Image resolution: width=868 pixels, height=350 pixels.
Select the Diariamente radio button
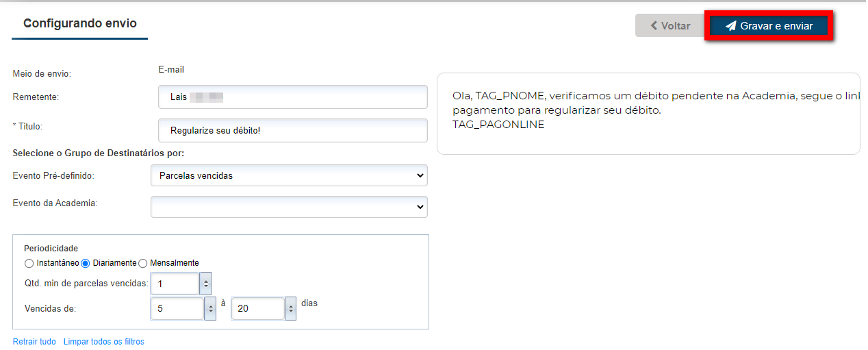click(86, 263)
